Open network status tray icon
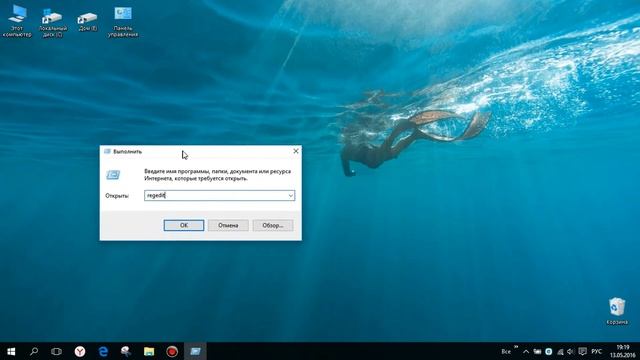640x360 pixels. point(560,351)
